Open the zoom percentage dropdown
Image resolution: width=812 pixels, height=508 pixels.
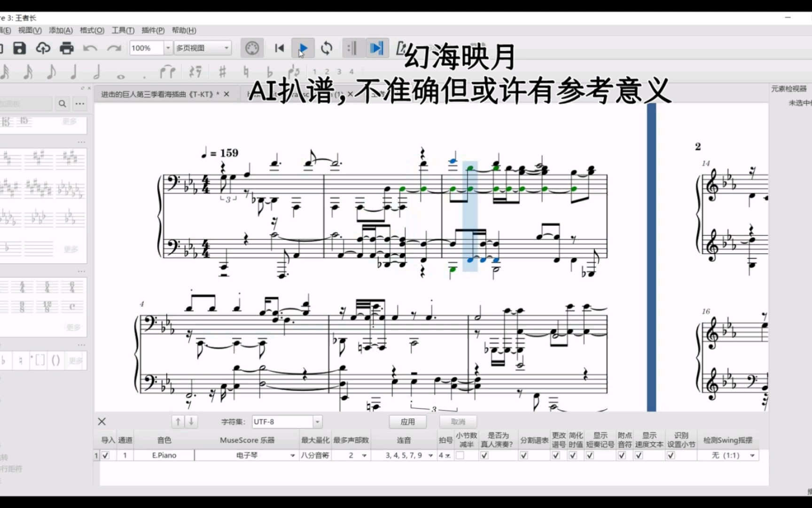(x=168, y=48)
